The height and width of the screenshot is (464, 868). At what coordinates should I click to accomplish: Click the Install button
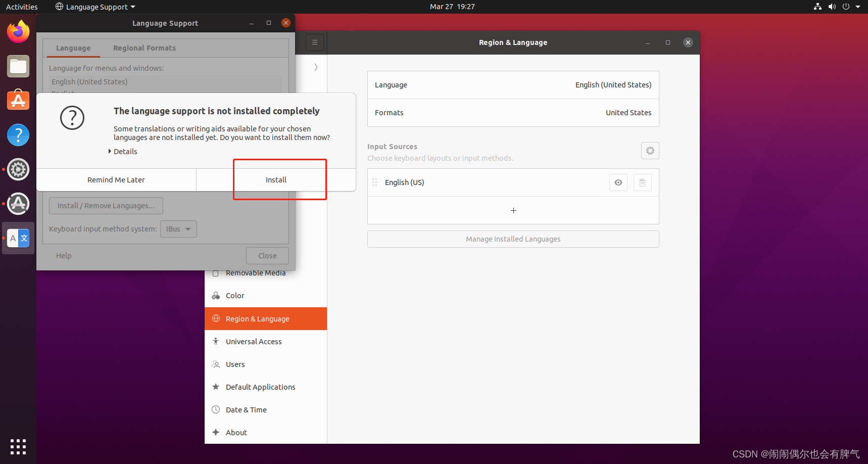coord(276,180)
